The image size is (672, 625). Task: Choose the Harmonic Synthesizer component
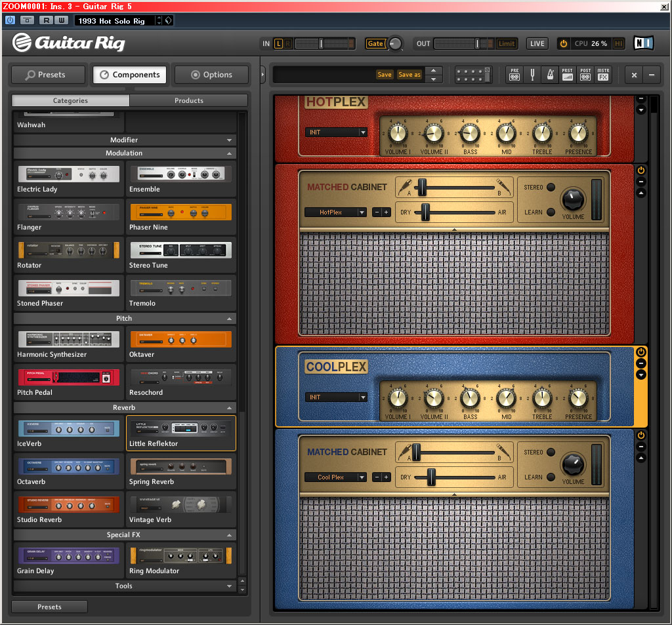point(68,344)
